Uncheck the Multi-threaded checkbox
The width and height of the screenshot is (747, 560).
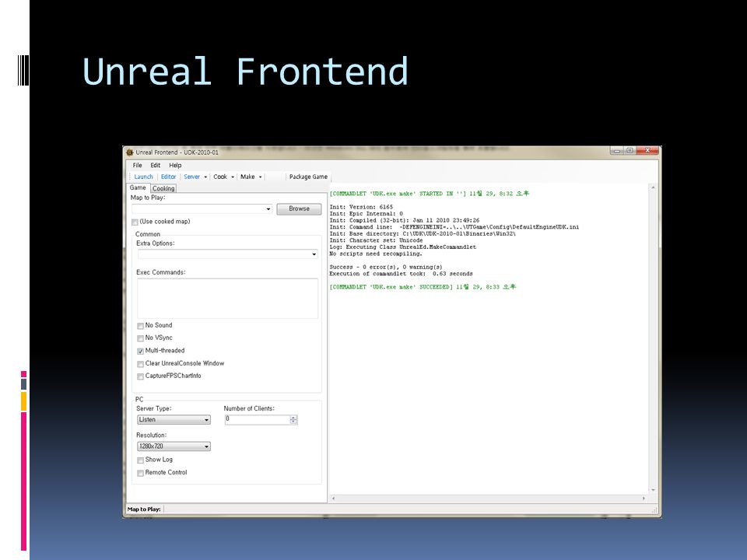(x=141, y=351)
